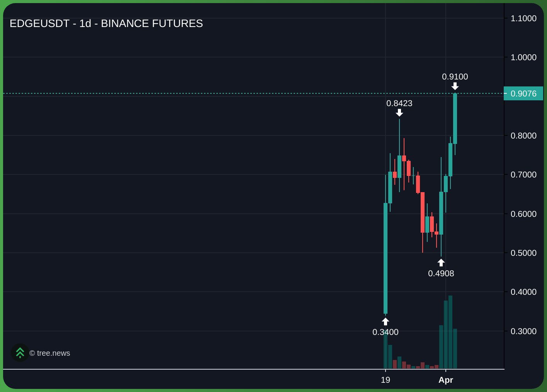The image size is (547, 392).
Task: Click the 1.1000 price axis label
Action: click(x=523, y=19)
